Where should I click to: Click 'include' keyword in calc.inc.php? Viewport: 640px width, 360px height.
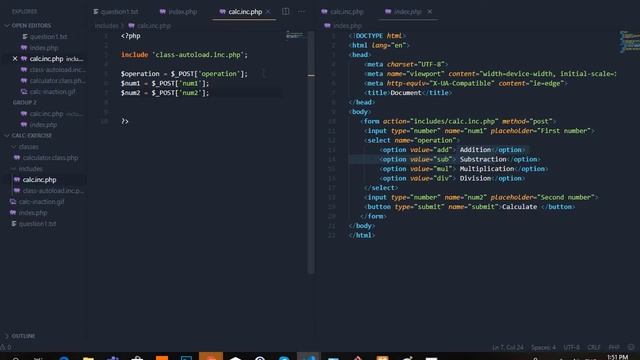click(x=134, y=55)
